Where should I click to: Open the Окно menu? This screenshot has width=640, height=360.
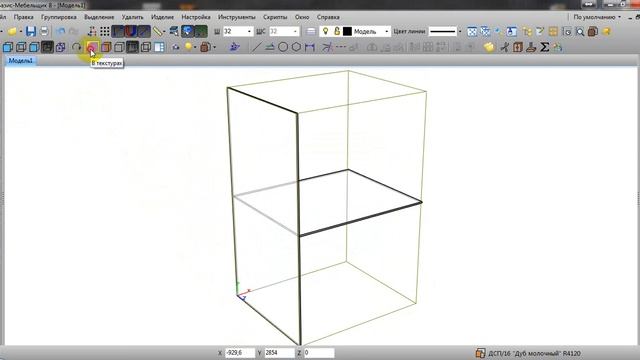(302, 17)
